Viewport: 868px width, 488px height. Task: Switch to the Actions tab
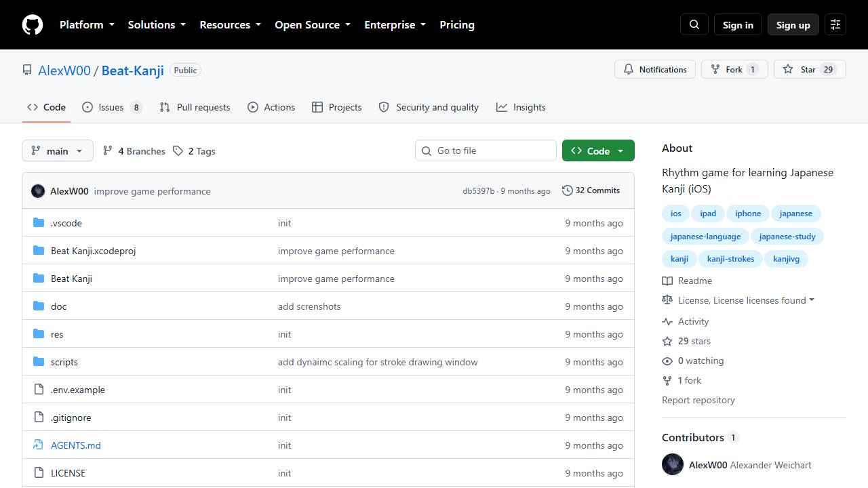coord(271,107)
